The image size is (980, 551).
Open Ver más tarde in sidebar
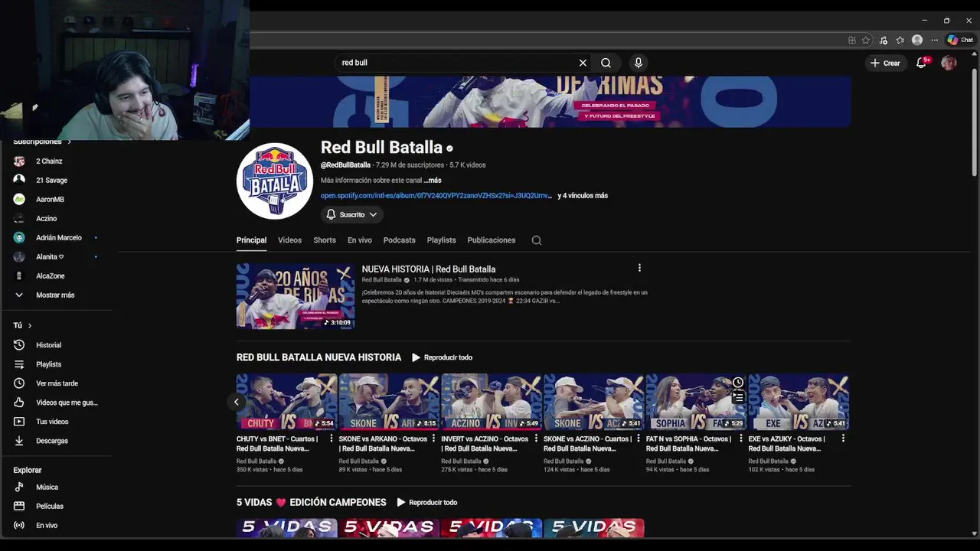point(55,383)
